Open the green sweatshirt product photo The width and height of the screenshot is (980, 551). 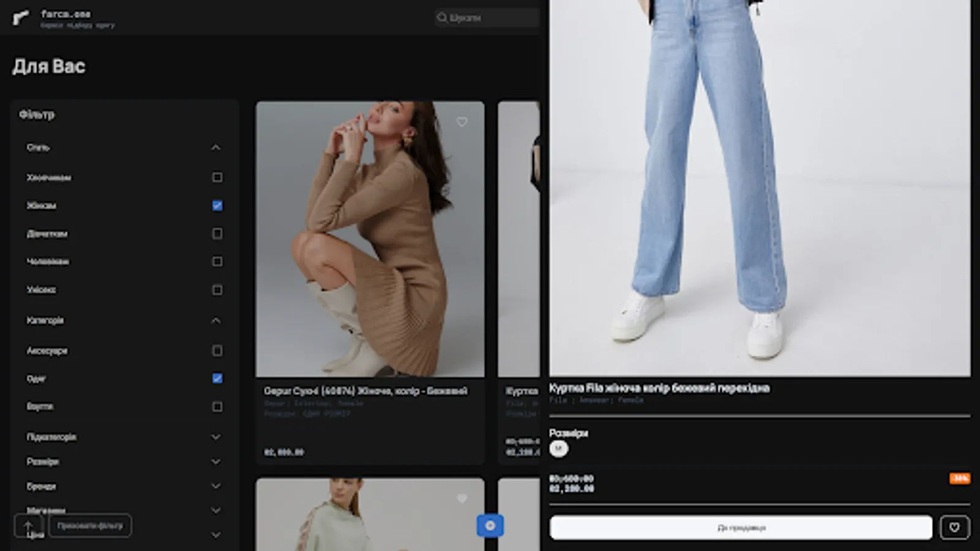pyautogui.click(x=370, y=514)
